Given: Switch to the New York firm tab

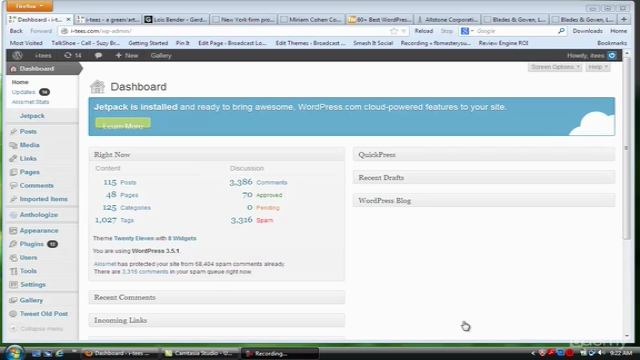Looking at the screenshot, I should (244, 19).
